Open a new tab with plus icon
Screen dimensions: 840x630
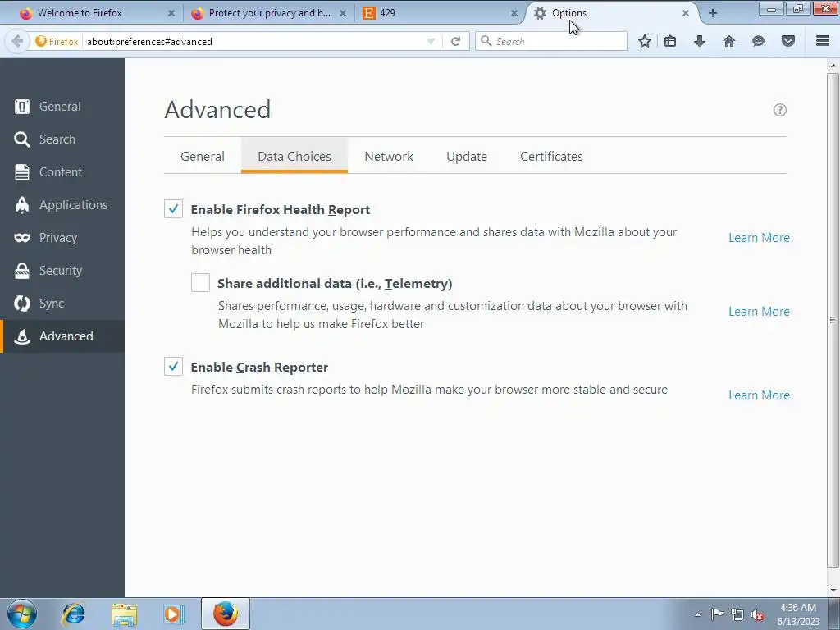point(713,13)
